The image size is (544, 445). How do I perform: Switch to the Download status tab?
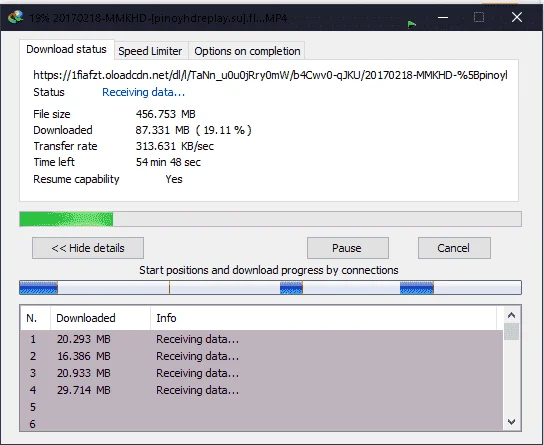coord(66,50)
